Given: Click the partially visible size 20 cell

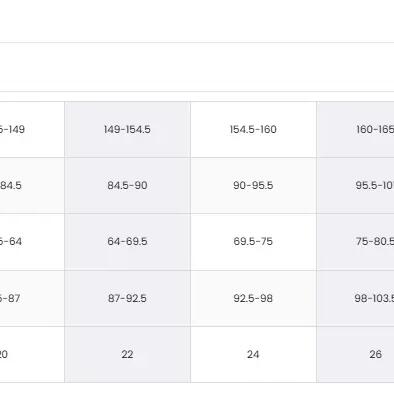Looking at the screenshot, I should (32, 354).
